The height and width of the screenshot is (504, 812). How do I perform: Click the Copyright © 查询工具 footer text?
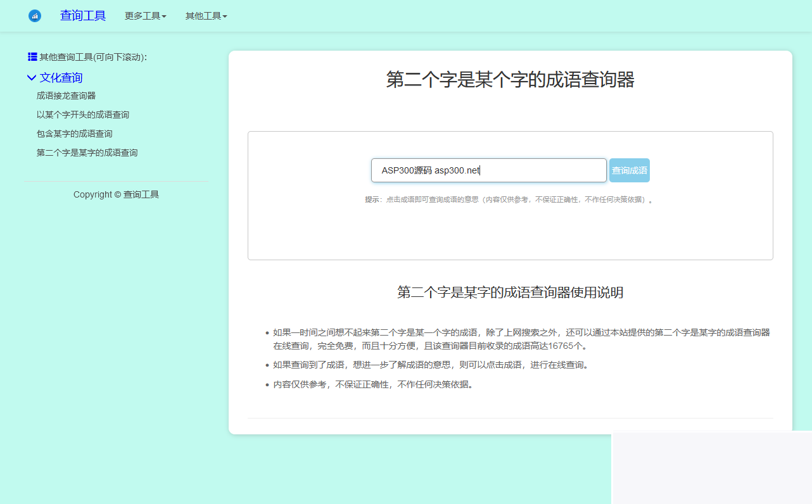(x=116, y=194)
